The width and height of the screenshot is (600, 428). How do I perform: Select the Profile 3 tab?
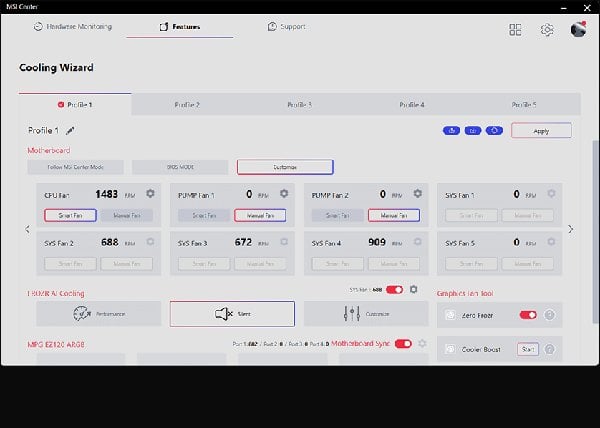click(x=300, y=104)
